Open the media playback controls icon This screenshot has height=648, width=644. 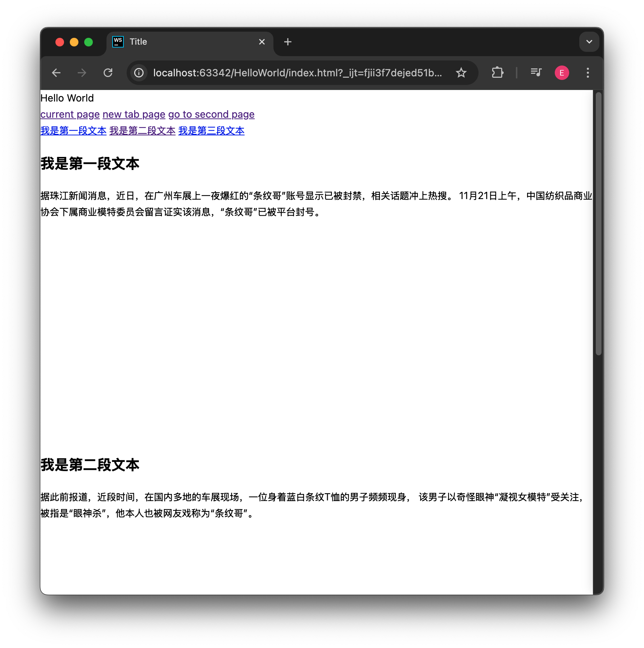pos(536,73)
